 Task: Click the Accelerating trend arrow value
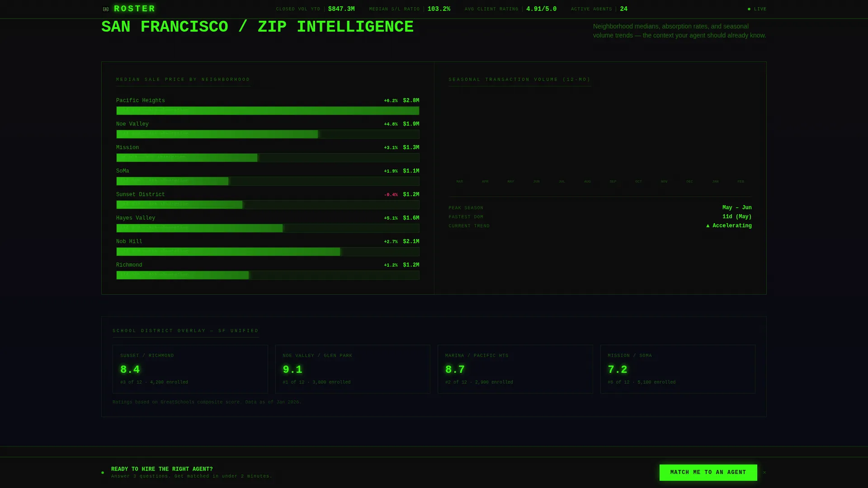coord(729,226)
